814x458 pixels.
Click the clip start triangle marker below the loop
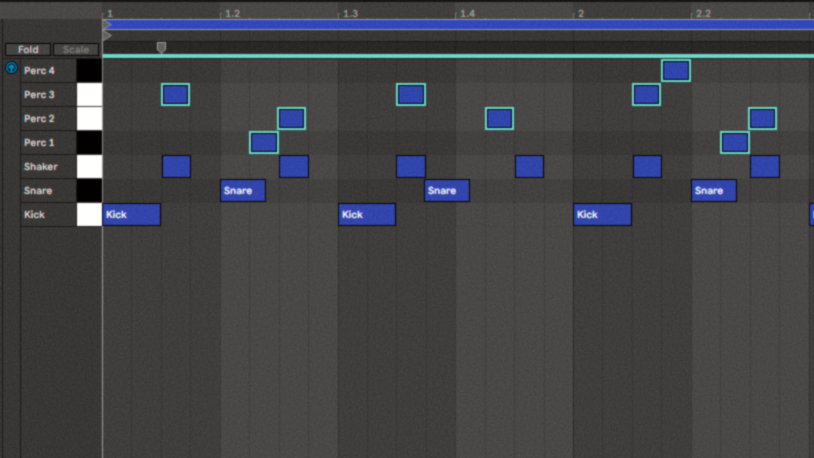tap(107, 36)
